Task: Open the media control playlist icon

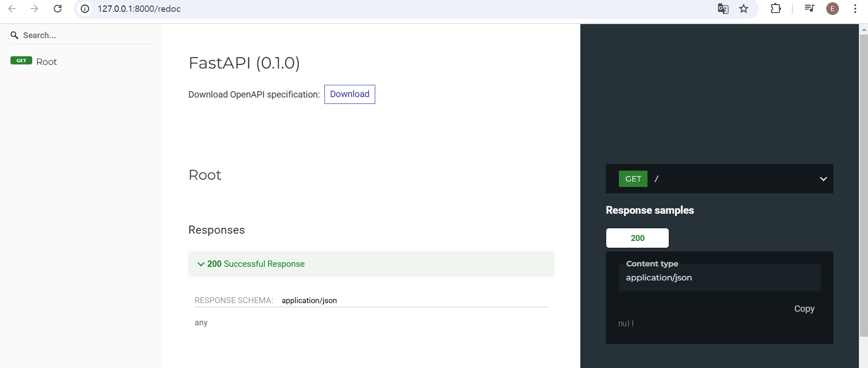Action: 809,9
